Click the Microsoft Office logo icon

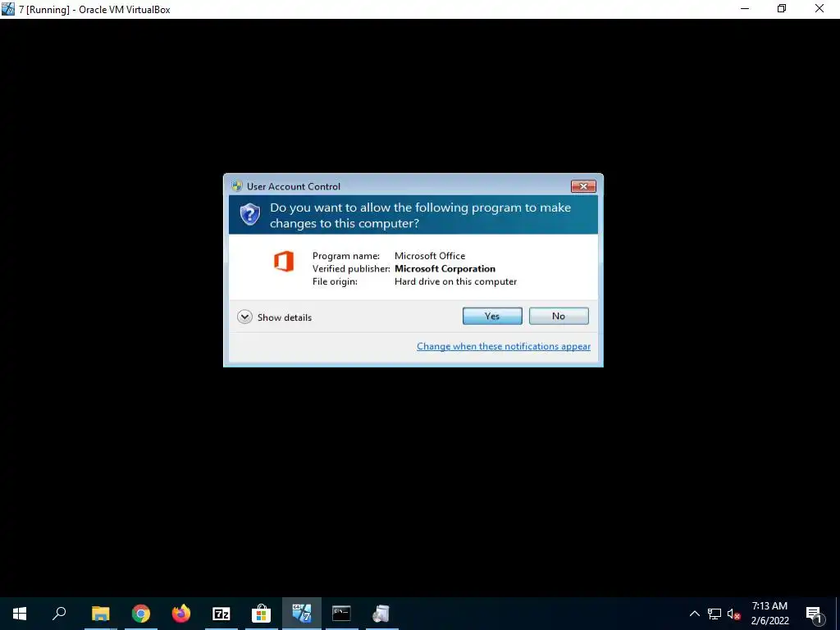pyautogui.click(x=284, y=262)
